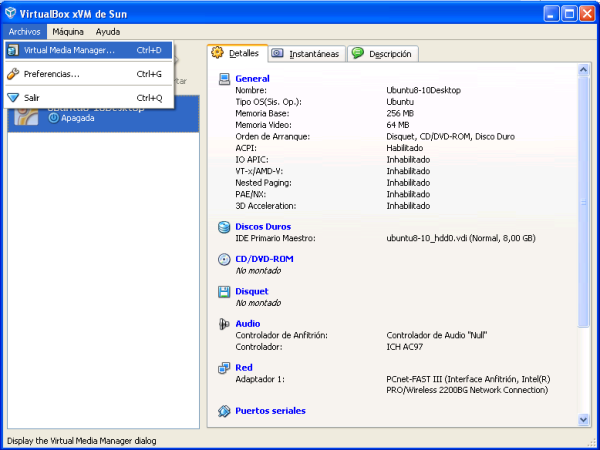Image resolution: width=600 pixels, height=450 pixels.
Task: Select the Ubuntu8-10Desktop virtual machine
Action: pyautogui.click(x=90, y=115)
